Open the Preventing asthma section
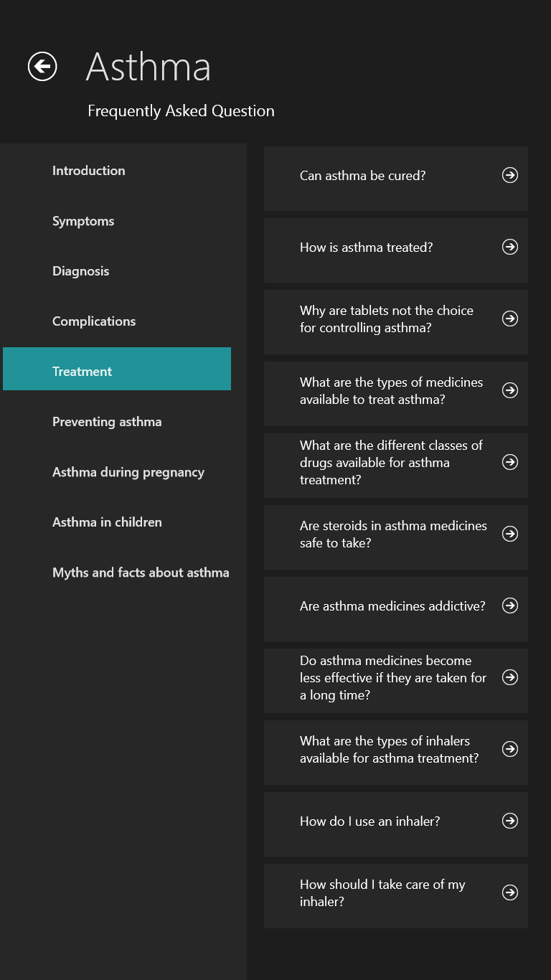The height and width of the screenshot is (980, 551). pyautogui.click(x=107, y=422)
